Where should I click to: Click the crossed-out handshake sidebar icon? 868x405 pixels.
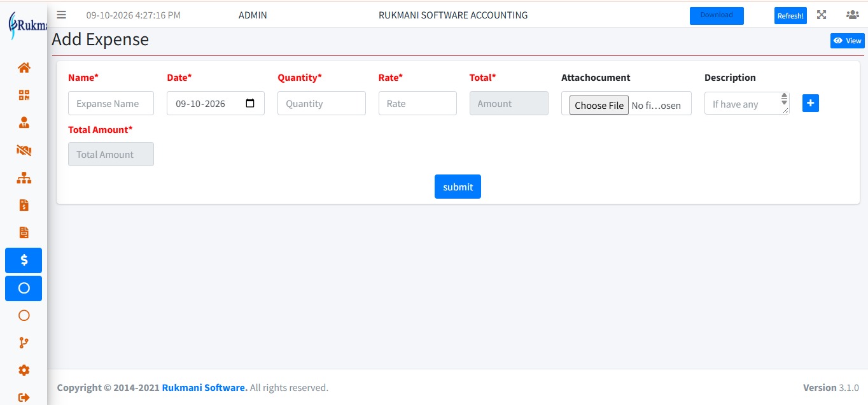coord(24,150)
